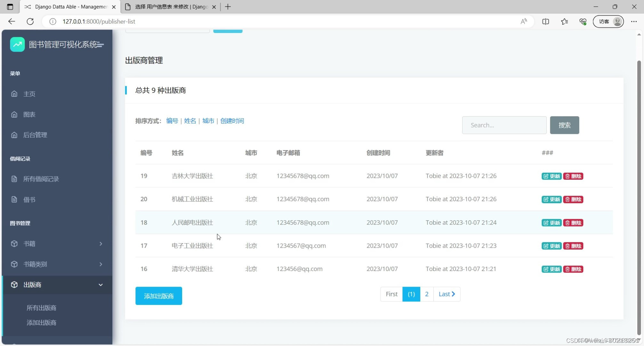Expand the 书籍 sidebar submenu

101,243
